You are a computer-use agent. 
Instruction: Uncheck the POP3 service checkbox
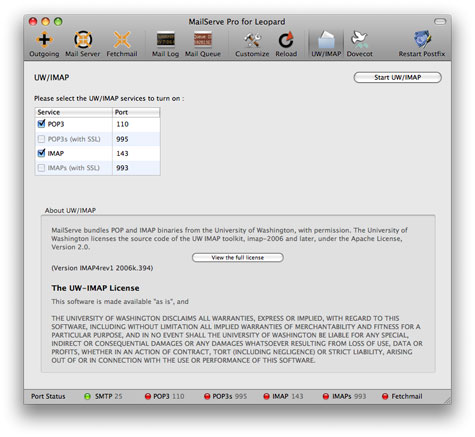tap(41, 124)
